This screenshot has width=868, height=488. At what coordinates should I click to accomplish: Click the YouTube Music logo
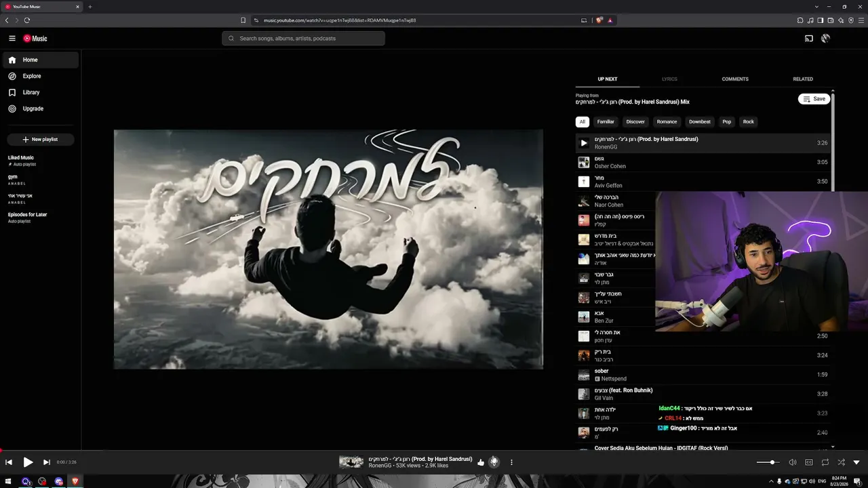(35, 39)
